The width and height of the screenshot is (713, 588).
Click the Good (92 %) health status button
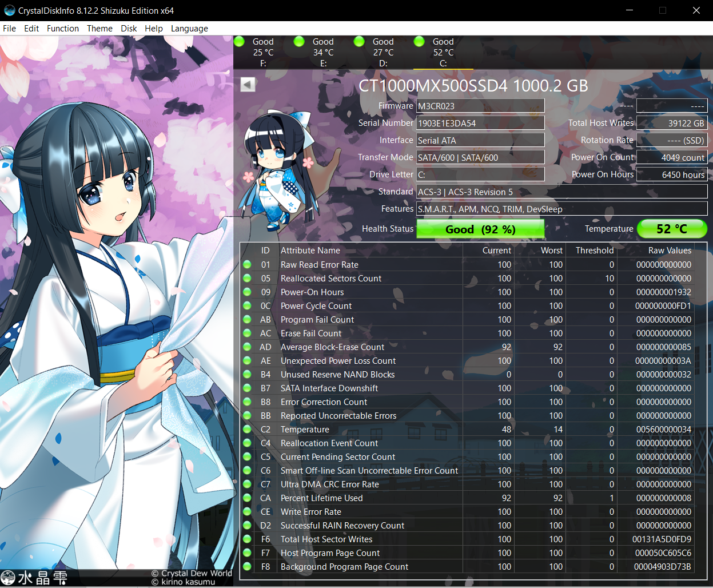[x=480, y=229]
